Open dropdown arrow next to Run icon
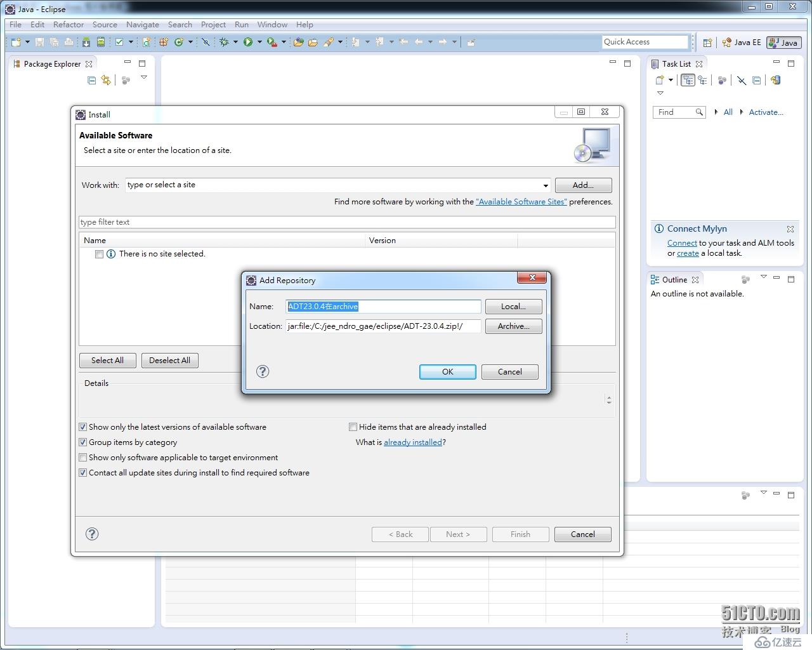Screen dimensions: 812x650 (259, 42)
